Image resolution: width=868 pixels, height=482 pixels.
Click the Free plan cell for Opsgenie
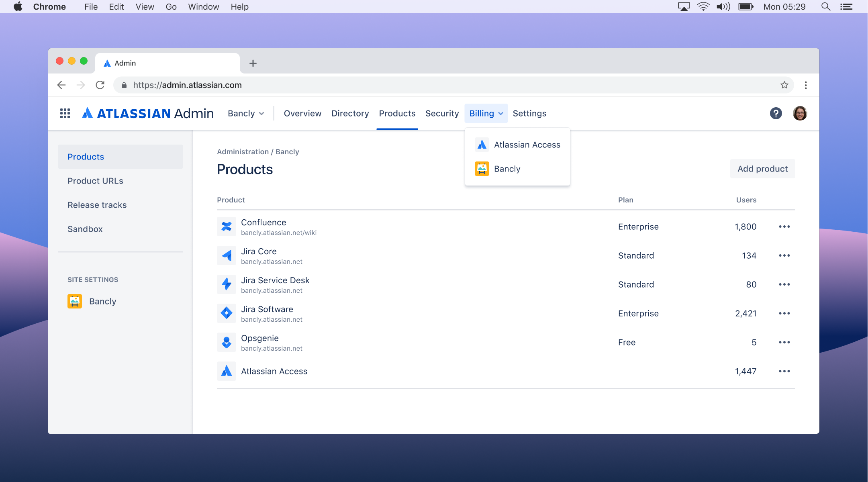pos(627,342)
